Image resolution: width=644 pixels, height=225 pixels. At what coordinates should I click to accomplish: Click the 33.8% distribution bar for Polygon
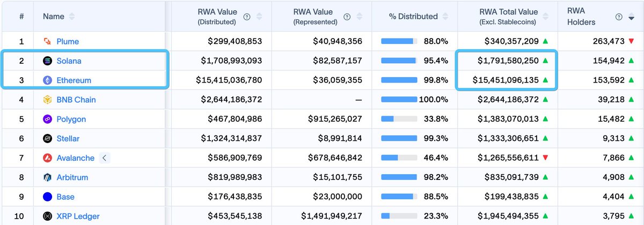point(399,119)
